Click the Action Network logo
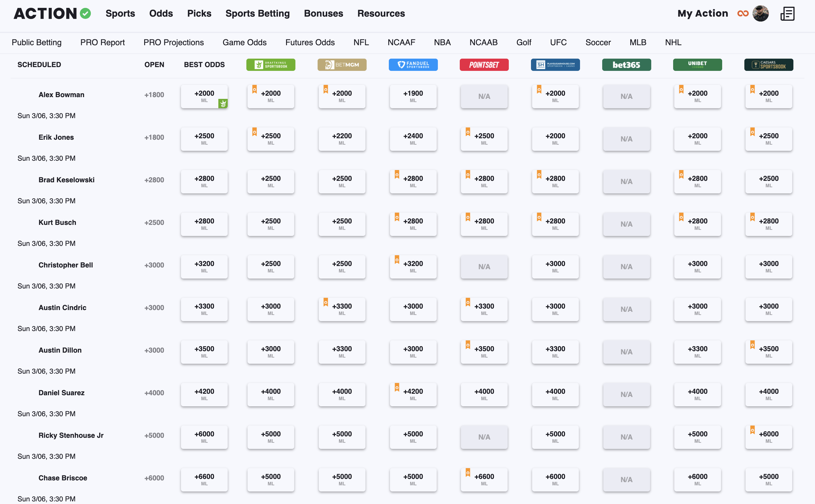 coord(52,14)
